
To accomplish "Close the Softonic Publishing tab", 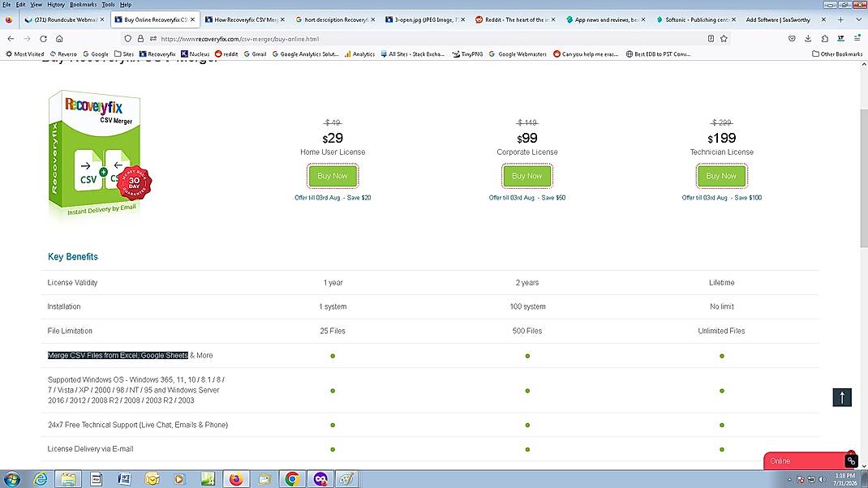I will tap(733, 19).
